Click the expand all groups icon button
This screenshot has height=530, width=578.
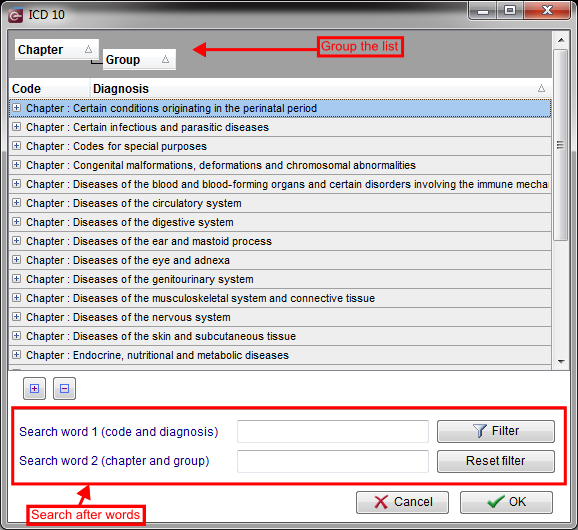tap(34, 388)
